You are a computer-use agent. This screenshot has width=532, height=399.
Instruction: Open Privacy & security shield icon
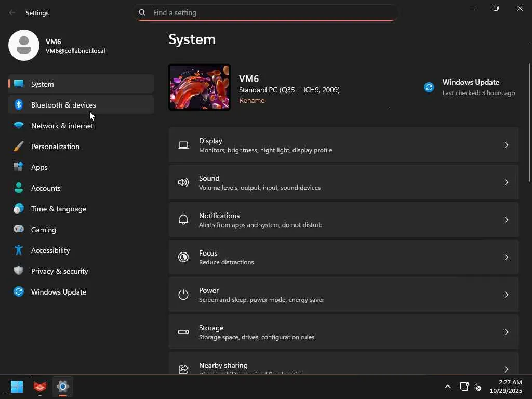click(19, 271)
